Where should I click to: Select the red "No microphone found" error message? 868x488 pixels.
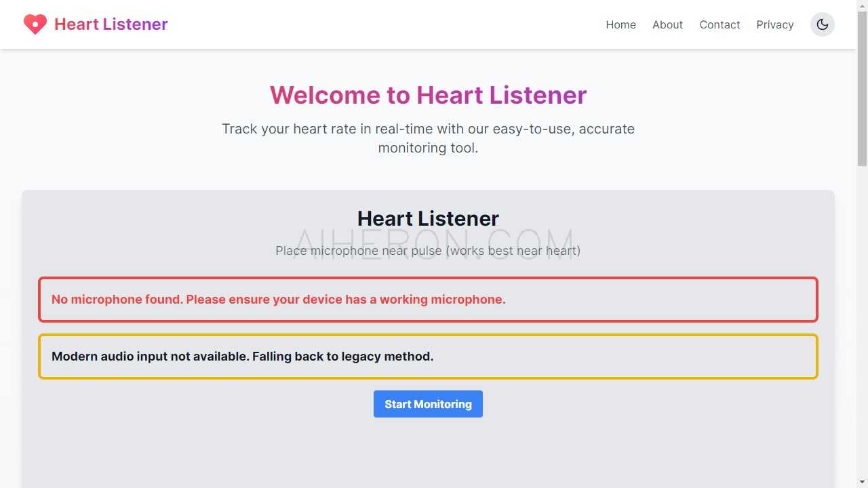279,300
